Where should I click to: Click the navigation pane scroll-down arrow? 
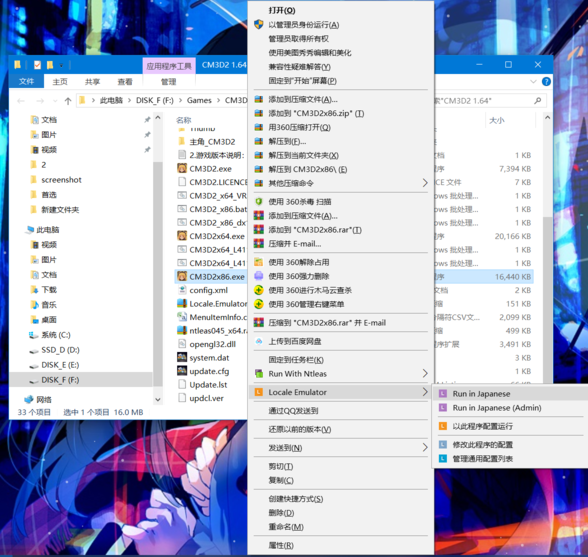158,399
